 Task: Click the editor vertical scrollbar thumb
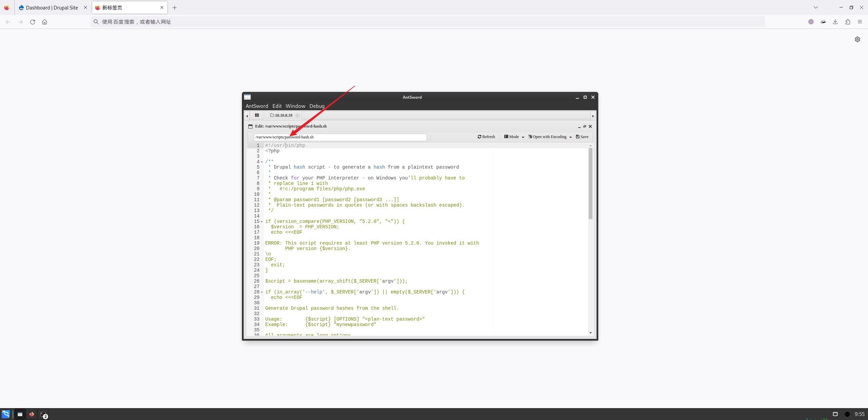[590, 184]
